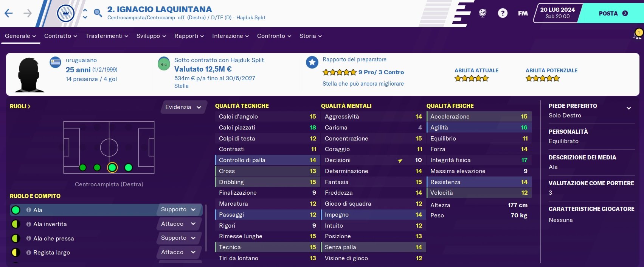The height and width of the screenshot is (267, 644).
Task: Click the question mark help icon
Action: (x=503, y=14)
